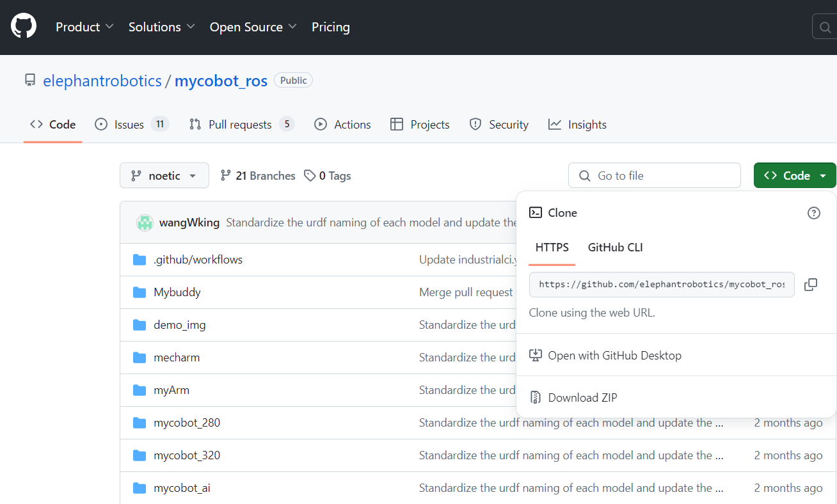Click the folder icon for .github/workflows
The height and width of the screenshot is (504, 837).
[139, 260]
